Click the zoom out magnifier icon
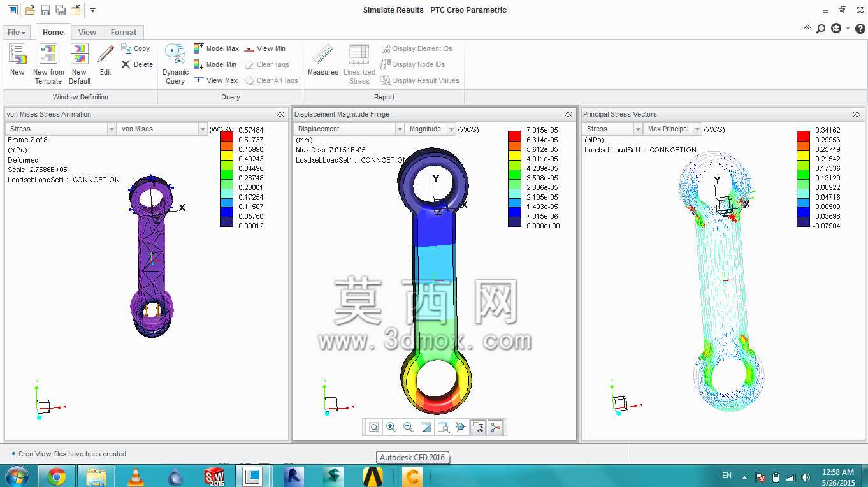Viewport: 868px width, 487px height. [409, 427]
